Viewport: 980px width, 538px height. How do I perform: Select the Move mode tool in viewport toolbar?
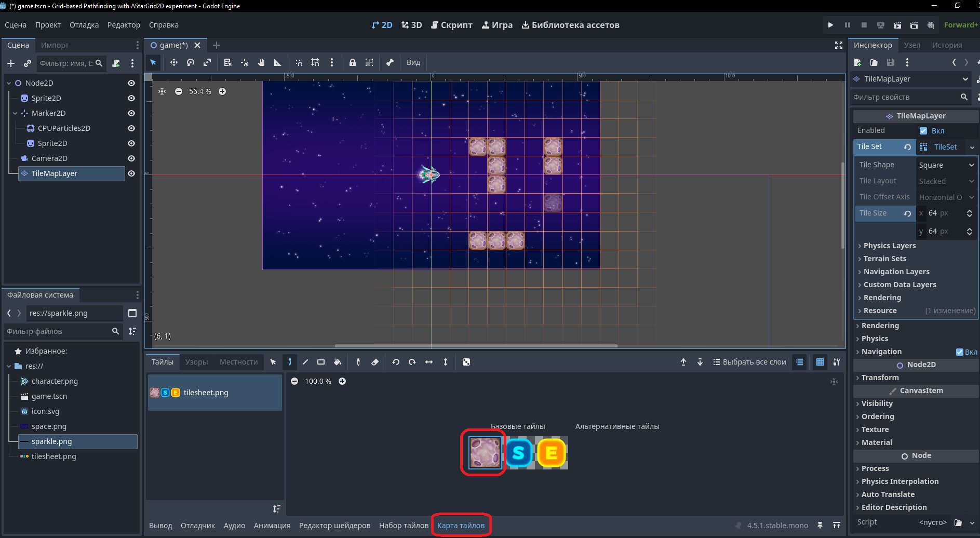click(x=173, y=62)
